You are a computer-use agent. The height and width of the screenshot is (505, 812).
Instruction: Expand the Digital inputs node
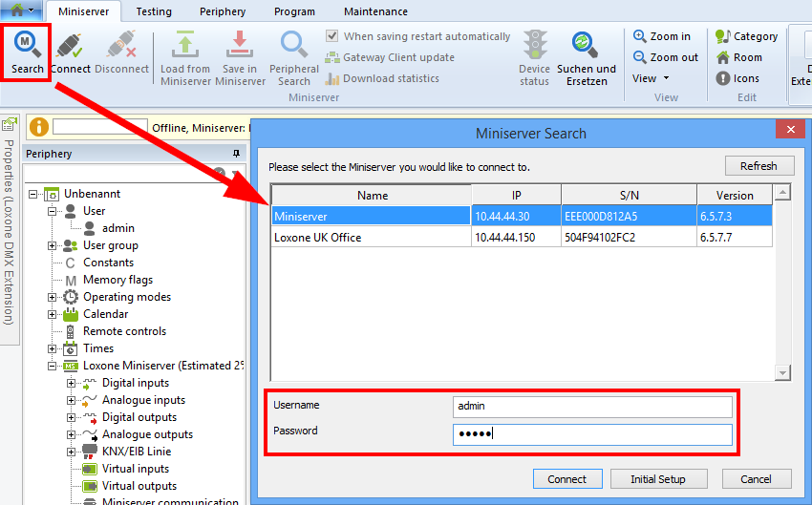click(71, 383)
